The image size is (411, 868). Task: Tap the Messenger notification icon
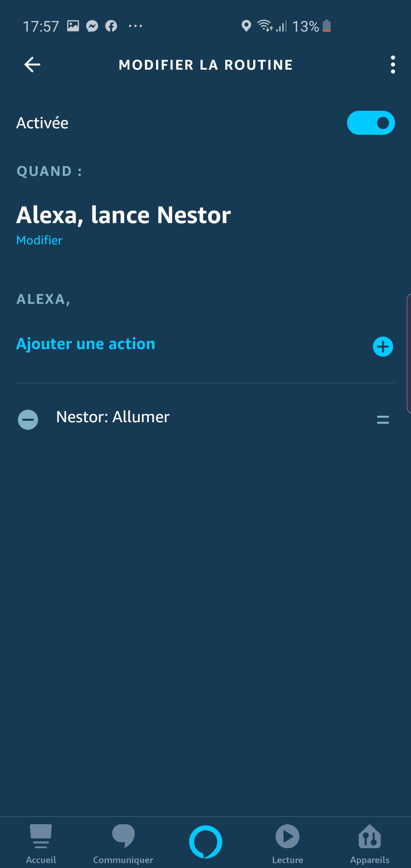coord(92,26)
